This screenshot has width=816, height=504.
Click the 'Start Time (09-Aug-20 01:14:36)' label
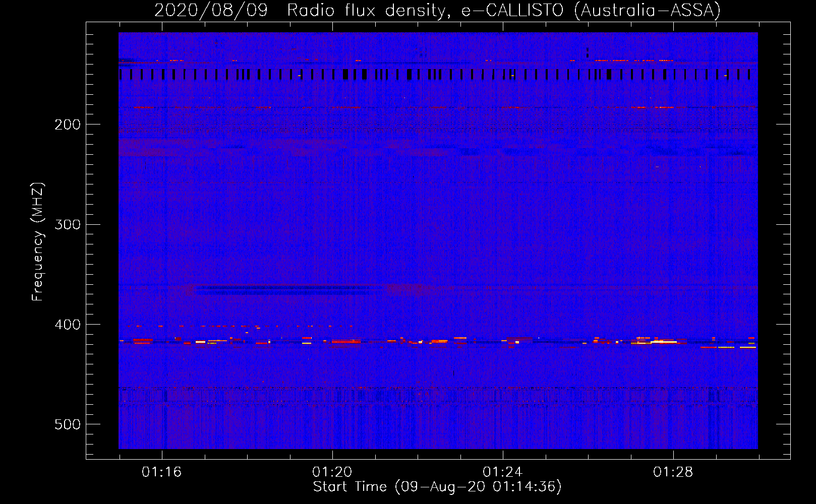pyautogui.click(x=437, y=487)
